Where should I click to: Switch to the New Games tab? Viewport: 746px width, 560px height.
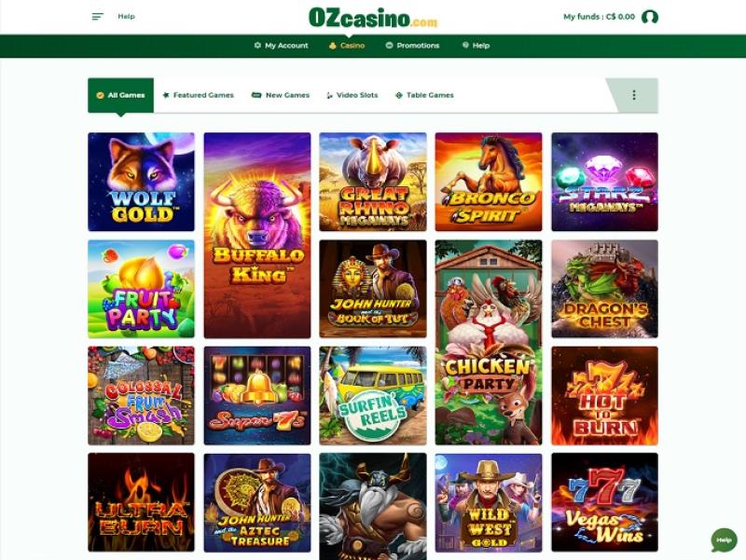pyautogui.click(x=281, y=95)
